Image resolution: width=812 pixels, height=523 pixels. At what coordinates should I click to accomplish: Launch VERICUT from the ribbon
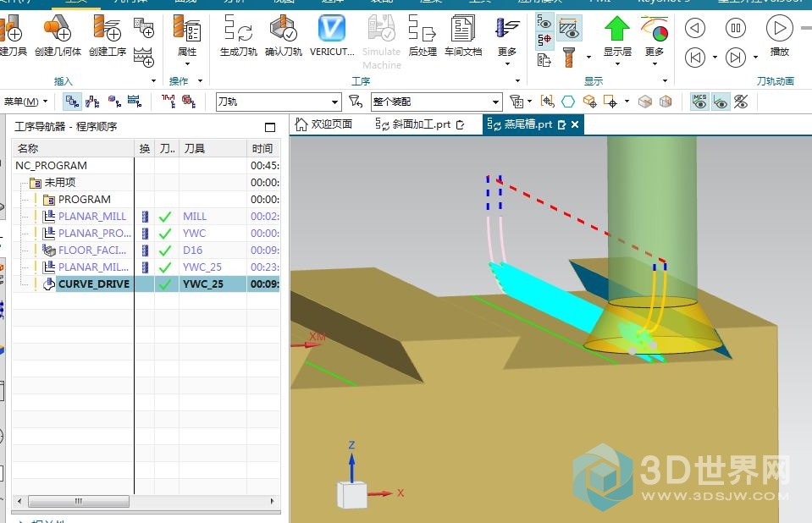click(x=331, y=36)
